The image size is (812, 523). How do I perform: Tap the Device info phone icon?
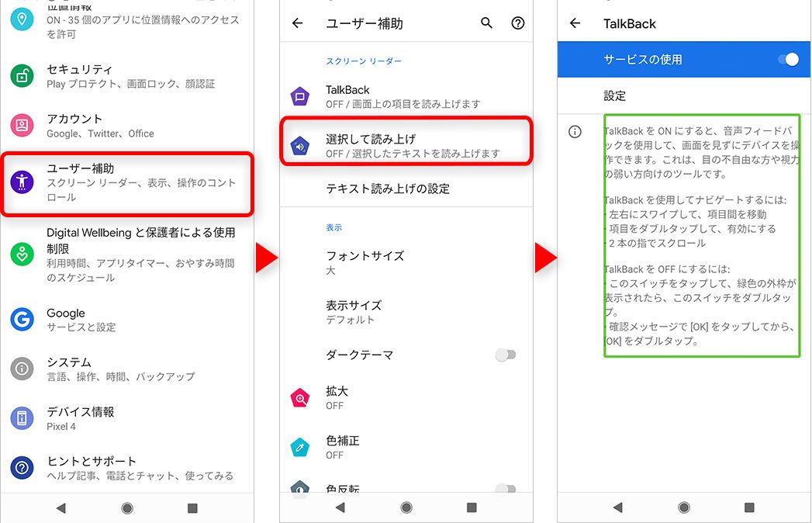(22, 418)
